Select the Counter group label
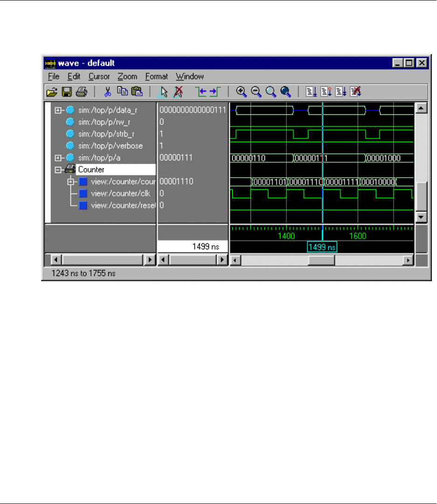This screenshot has height=504, width=437. [91, 170]
